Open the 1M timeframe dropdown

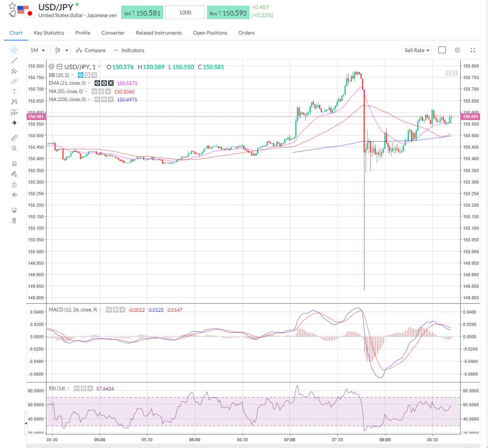[36, 50]
